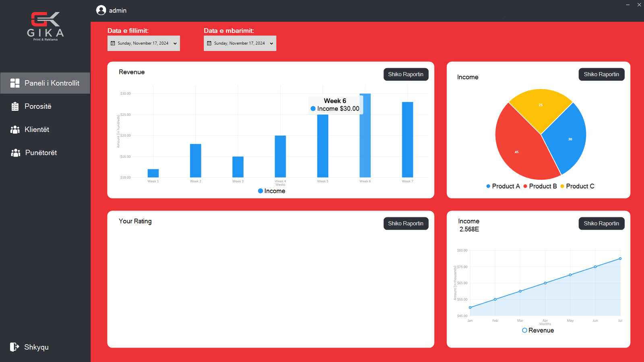Click calendar icon in Data e mbarimit
This screenshot has width=644, height=362.
(x=209, y=43)
